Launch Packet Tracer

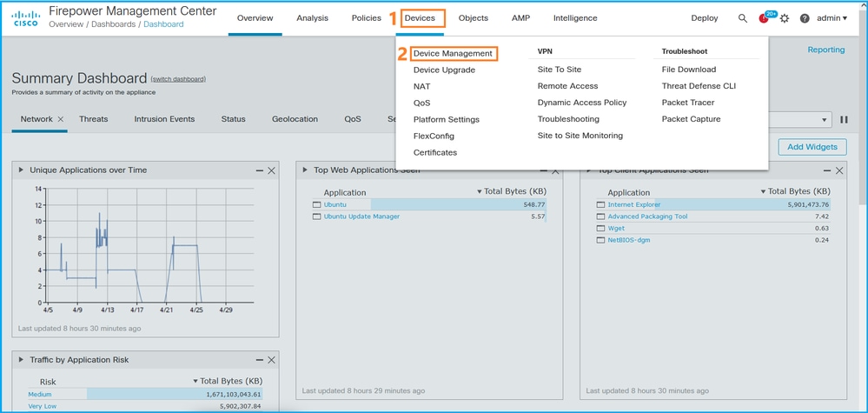688,103
